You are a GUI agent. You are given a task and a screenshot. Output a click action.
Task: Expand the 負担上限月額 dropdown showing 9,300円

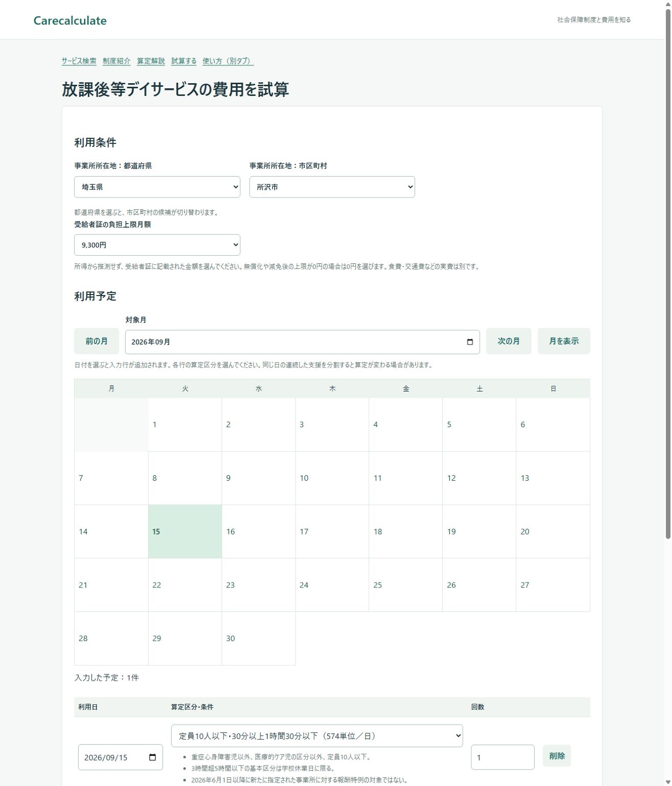(x=157, y=245)
